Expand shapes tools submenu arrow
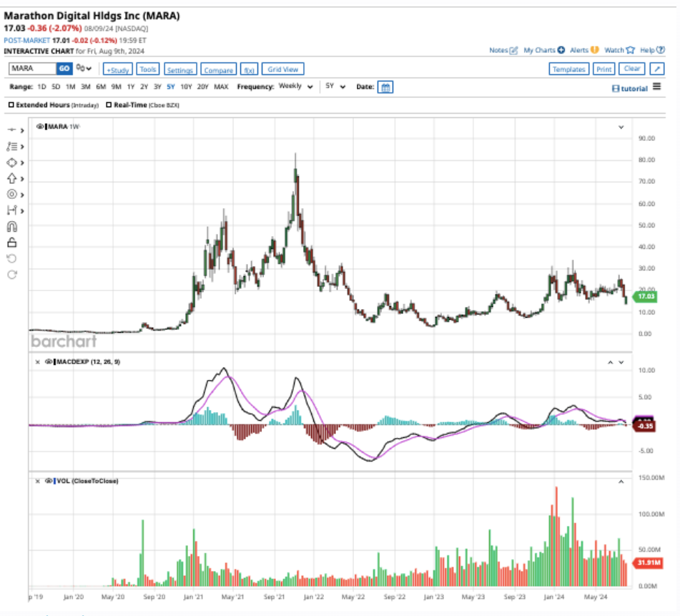 click(x=22, y=162)
